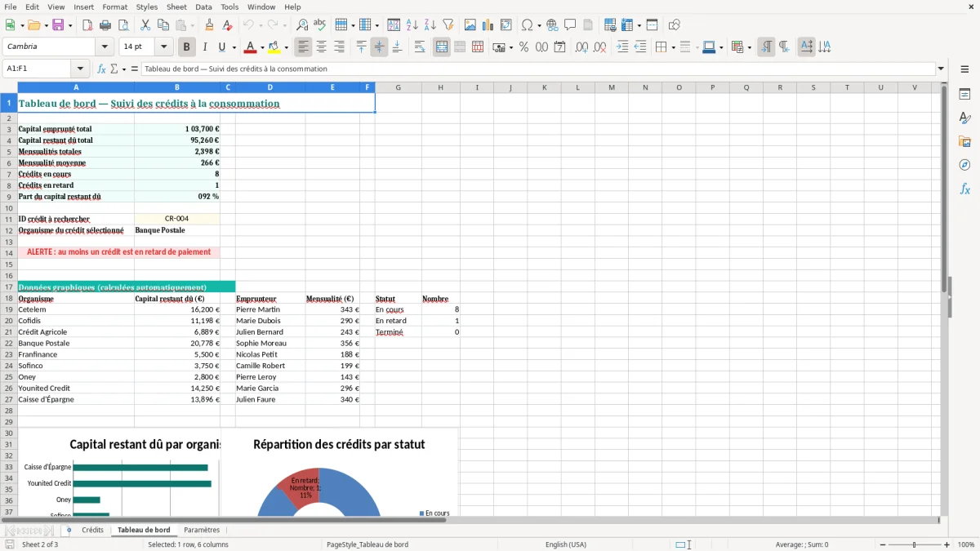Cut the selected cells with the scissors icon
980x551 pixels.
click(145, 25)
